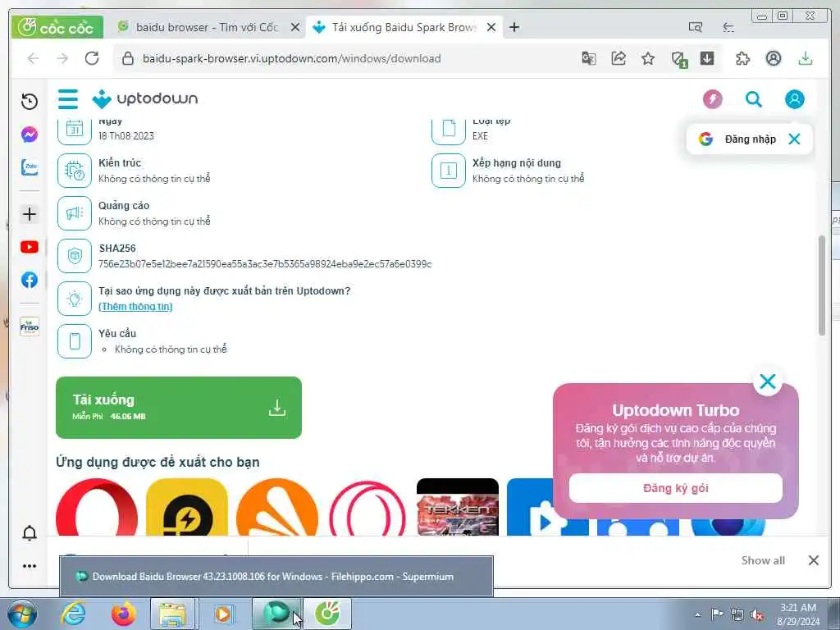This screenshot has width=840, height=630.
Task: Launch Firefox from the taskbar
Action: [x=124, y=614]
